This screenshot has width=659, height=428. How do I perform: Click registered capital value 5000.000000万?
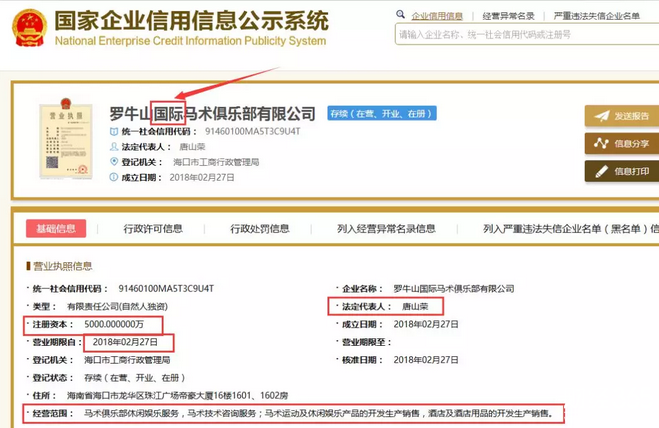click(114, 324)
